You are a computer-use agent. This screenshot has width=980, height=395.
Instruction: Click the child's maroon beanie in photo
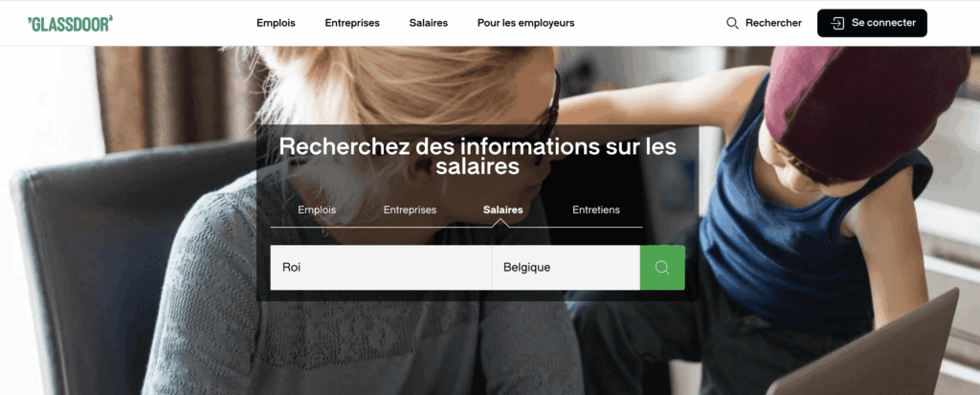click(x=865, y=106)
